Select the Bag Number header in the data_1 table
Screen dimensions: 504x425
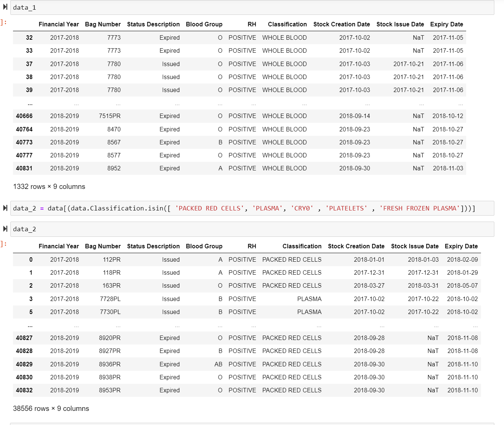pyautogui.click(x=103, y=24)
